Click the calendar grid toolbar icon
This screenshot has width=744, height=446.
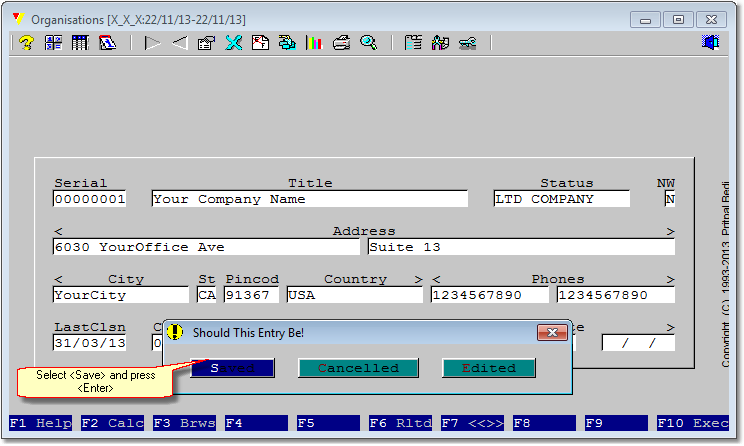point(80,43)
